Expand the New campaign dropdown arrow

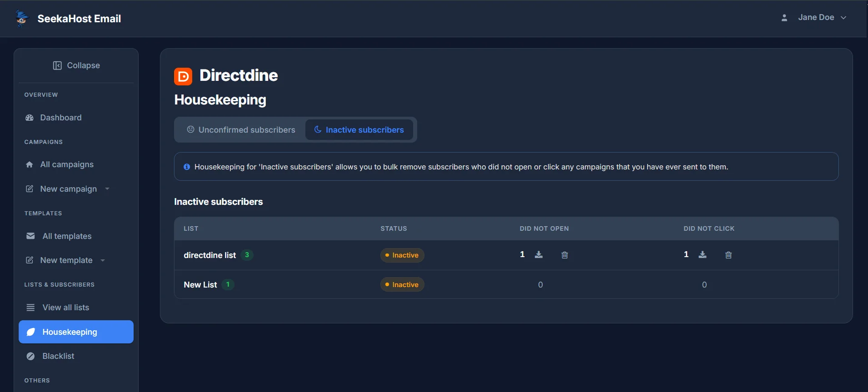point(107,189)
